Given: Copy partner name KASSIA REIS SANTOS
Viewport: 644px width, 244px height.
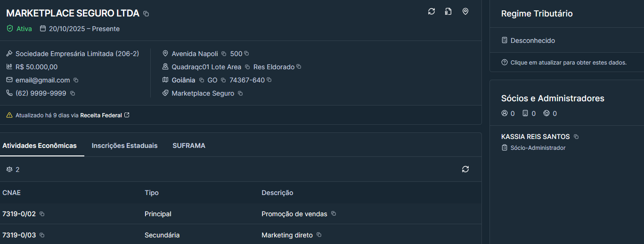Looking at the screenshot, I should point(576,137).
